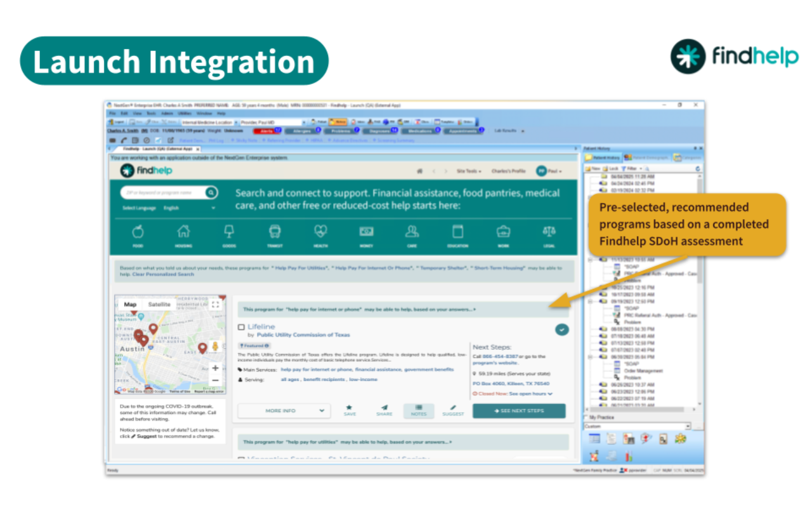Click the Food category icon
The height and width of the screenshot is (508, 812).
click(x=138, y=232)
